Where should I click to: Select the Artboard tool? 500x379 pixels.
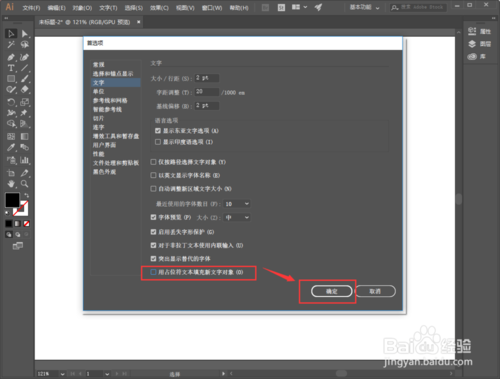point(11,173)
